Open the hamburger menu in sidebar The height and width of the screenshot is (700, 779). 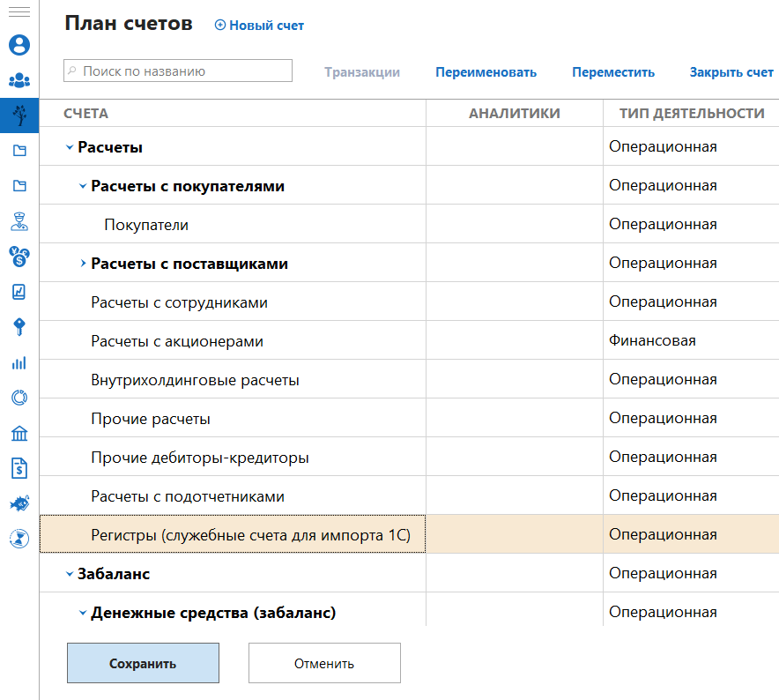click(19, 12)
